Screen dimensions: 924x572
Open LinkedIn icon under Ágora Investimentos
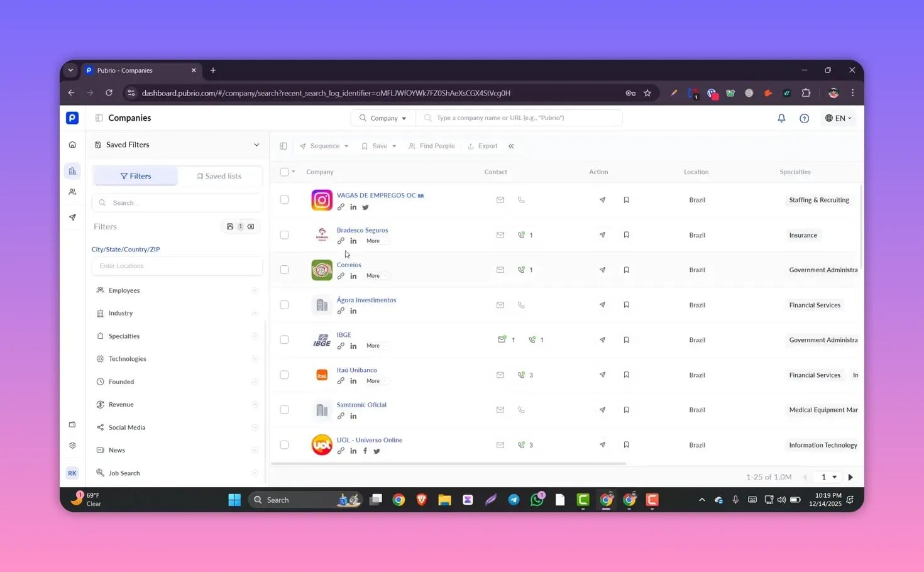pyautogui.click(x=353, y=311)
